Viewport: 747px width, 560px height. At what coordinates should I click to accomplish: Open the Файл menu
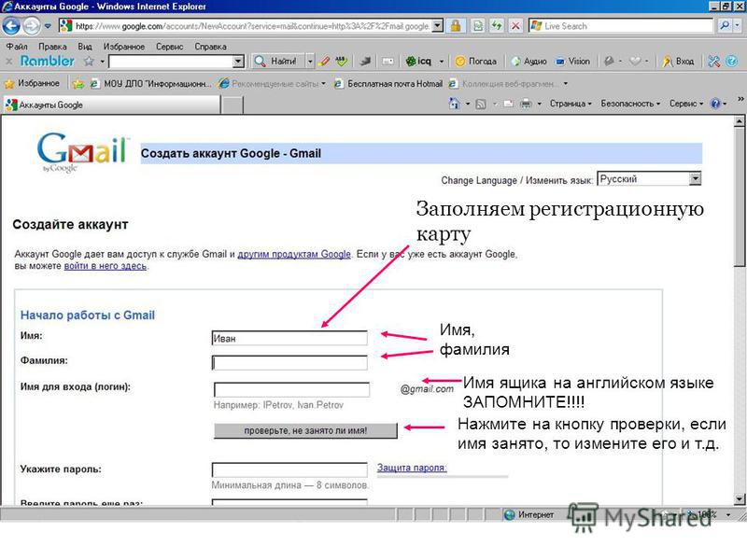pos(17,47)
